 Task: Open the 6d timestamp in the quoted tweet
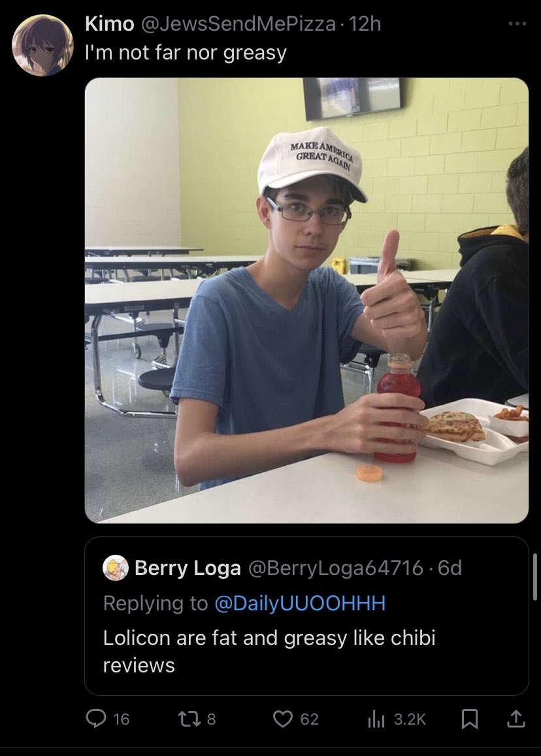[x=450, y=567]
